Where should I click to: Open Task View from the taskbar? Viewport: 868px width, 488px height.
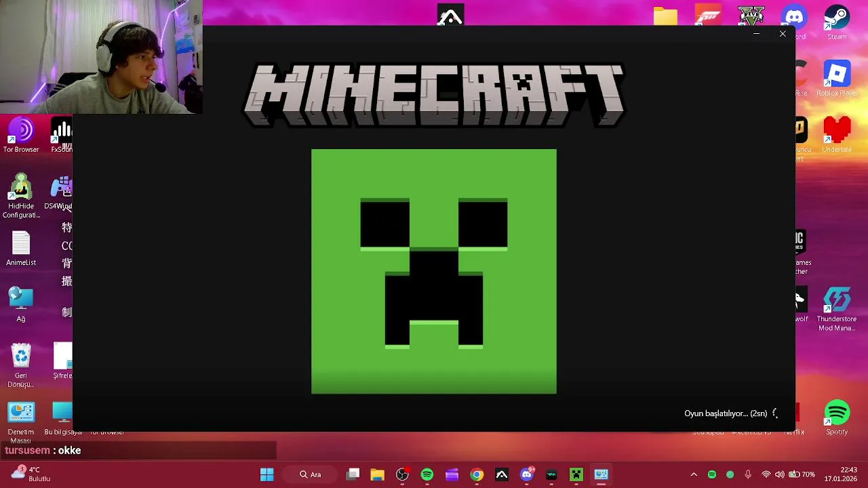pos(353,474)
